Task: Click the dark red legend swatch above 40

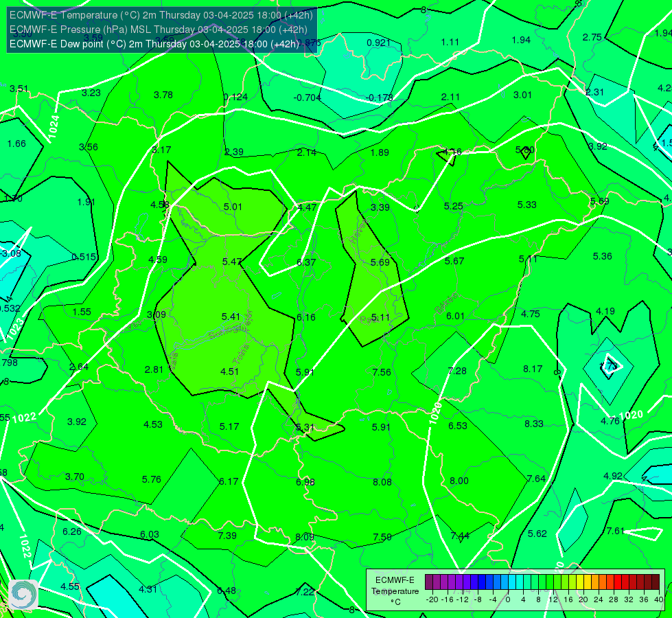Action: [x=656, y=582]
